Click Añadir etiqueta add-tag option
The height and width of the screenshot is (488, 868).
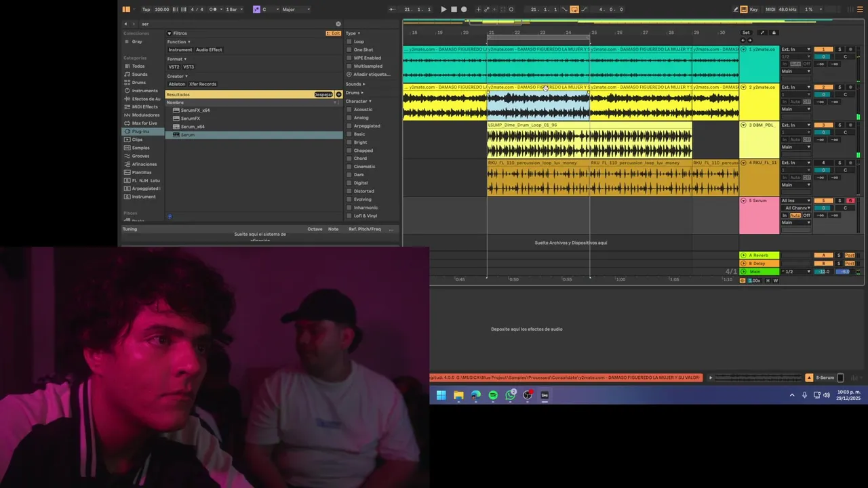(367, 74)
